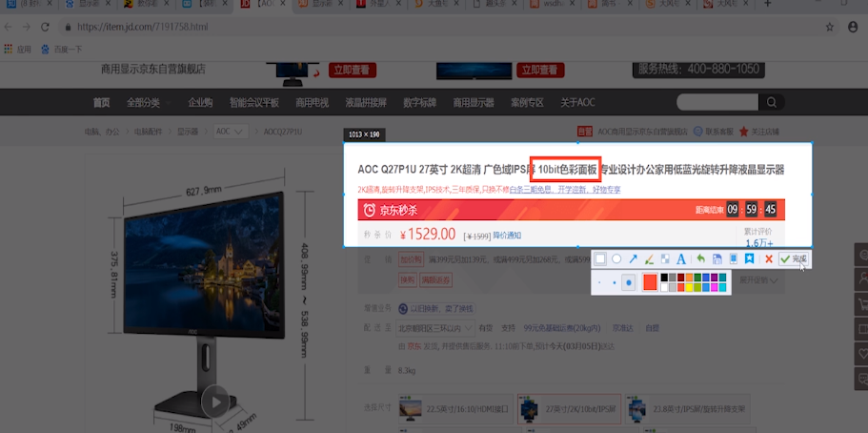The image size is (868, 433).
Task: Open 液晶拼接屏 navigation item
Action: pos(366,103)
